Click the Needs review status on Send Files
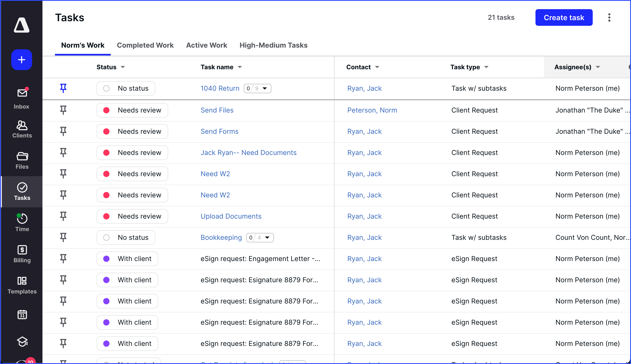This screenshot has width=631, height=364. click(x=132, y=110)
